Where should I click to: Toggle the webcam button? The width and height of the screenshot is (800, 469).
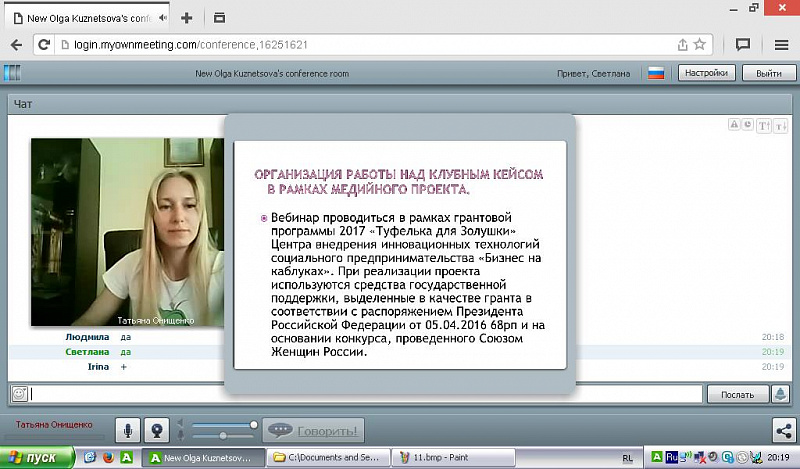(157, 430)
